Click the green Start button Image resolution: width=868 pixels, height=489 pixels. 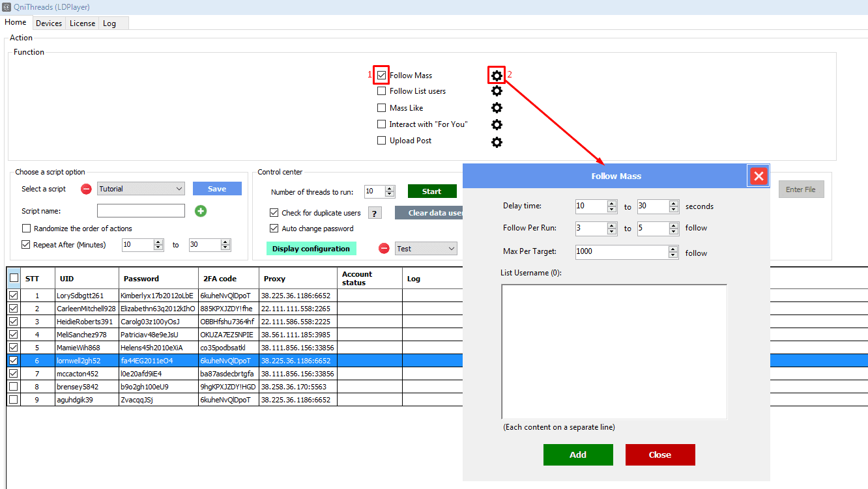[431, 191]
